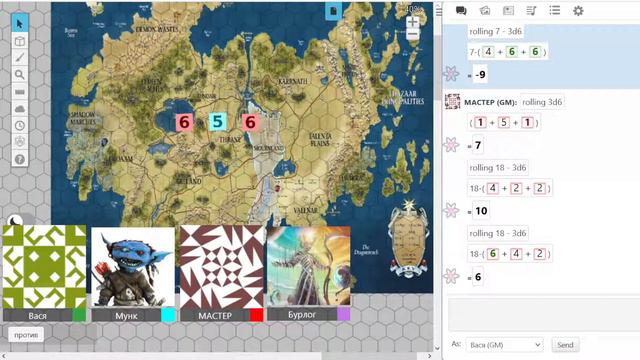Open the Settings gear tab
This screenshot has height=360, width=640.
tap(578, 11)
